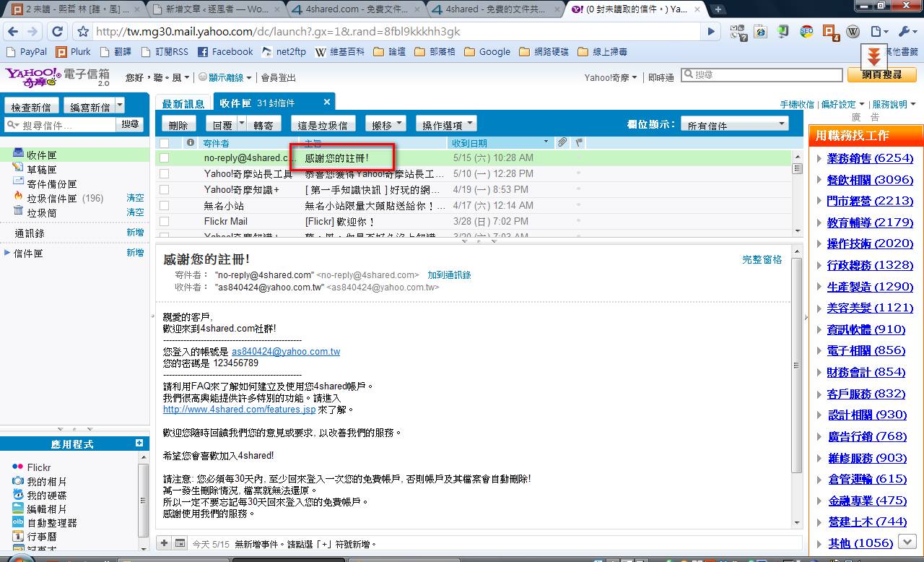
Task: Open the 編寫新信 dropdown arrow
Action: pos(119,106)
